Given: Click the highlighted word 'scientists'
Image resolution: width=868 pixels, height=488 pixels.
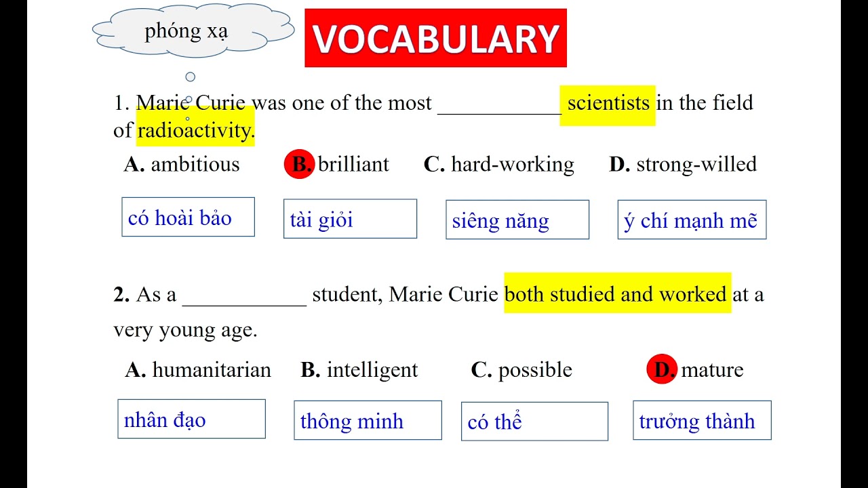Looking at the screenshot, I should pyautogui.click(x=608, y=105).
